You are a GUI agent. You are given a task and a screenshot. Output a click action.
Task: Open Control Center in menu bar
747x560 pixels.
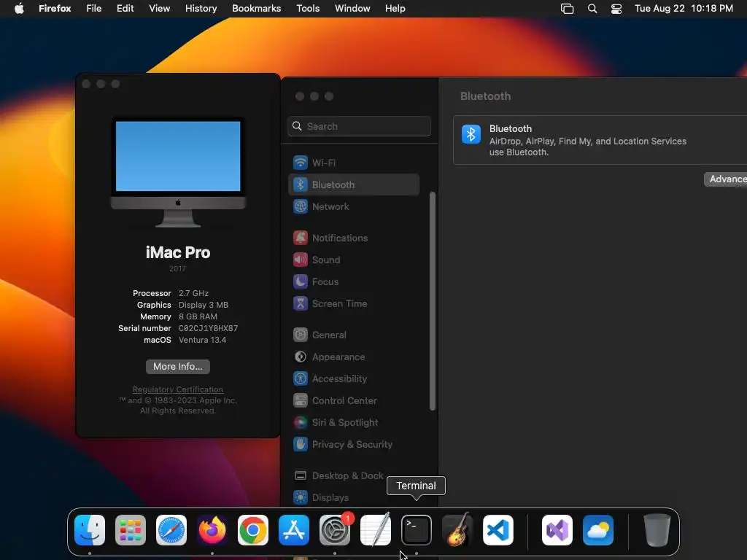click(x=616, y=9)
